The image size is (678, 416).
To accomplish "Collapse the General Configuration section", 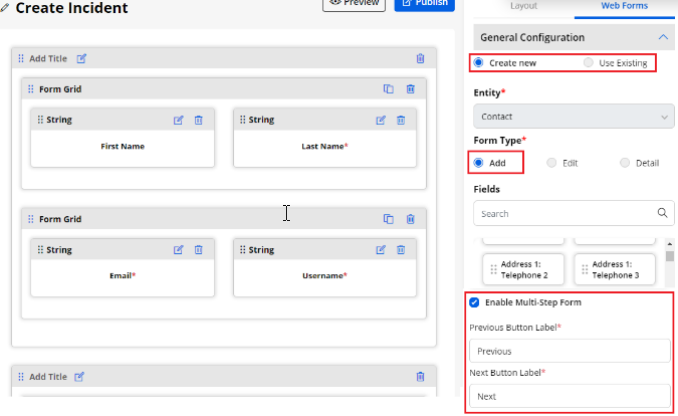I will (662, 37).
